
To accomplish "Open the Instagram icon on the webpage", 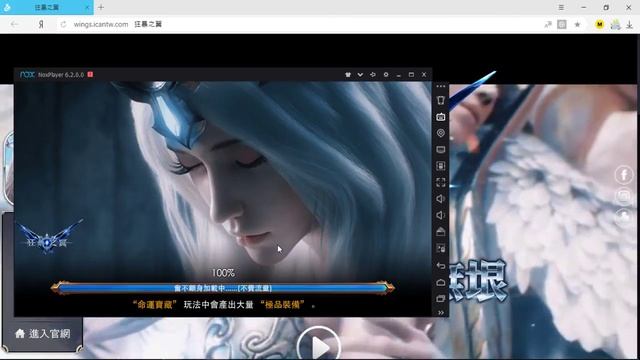I will point(624,196).
